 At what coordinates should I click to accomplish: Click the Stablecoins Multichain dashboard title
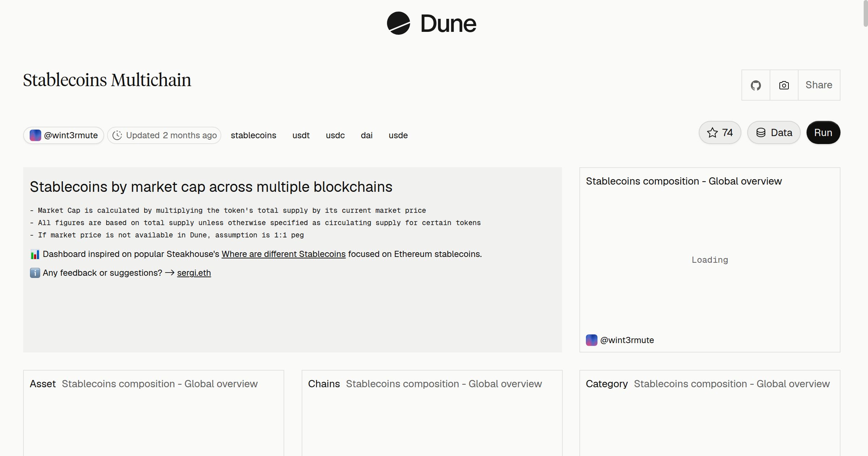coord(107,80)
